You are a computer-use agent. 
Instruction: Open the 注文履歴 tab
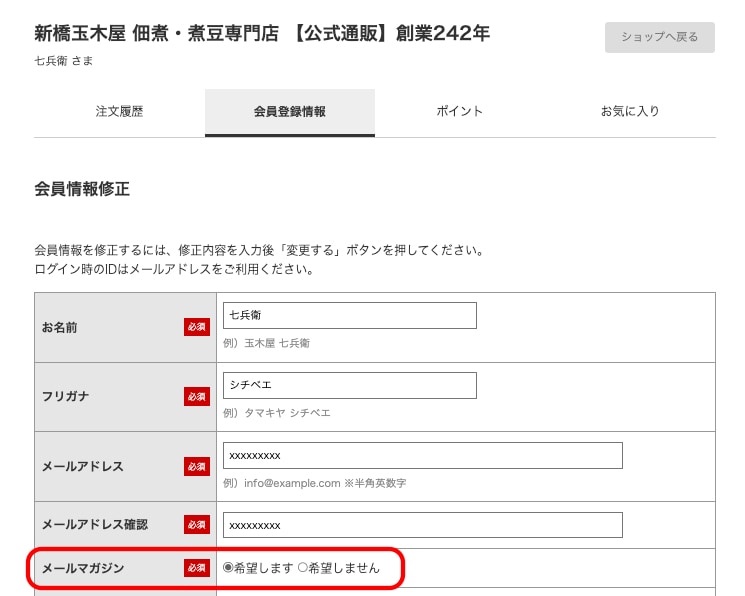point(119,112)
